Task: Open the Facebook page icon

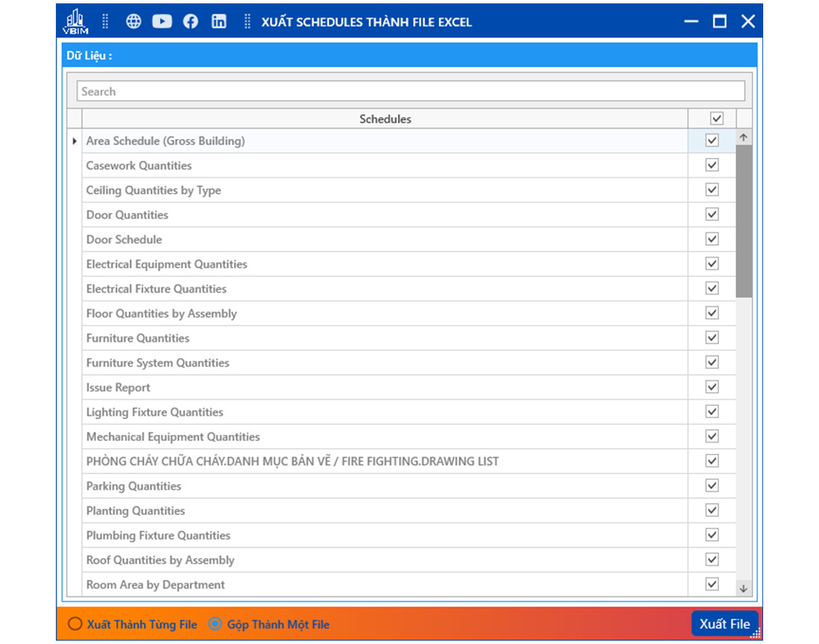Action: pyautogui.click(x=191, y=22)
